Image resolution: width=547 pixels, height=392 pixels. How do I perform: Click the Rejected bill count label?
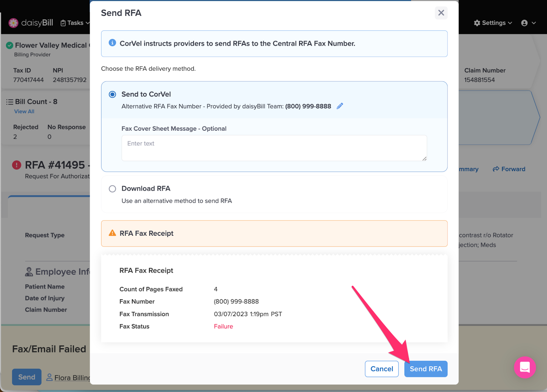[26, 127]
